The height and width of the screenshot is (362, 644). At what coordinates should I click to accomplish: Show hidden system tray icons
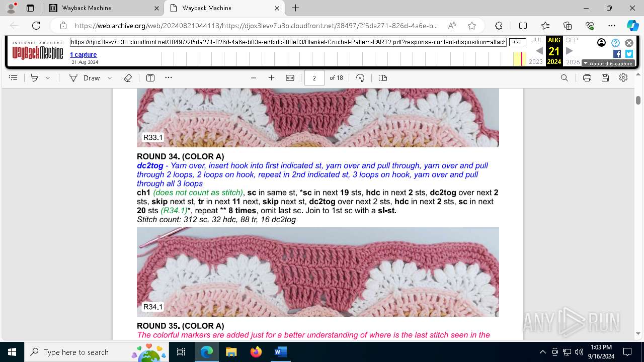coord(542,352)
